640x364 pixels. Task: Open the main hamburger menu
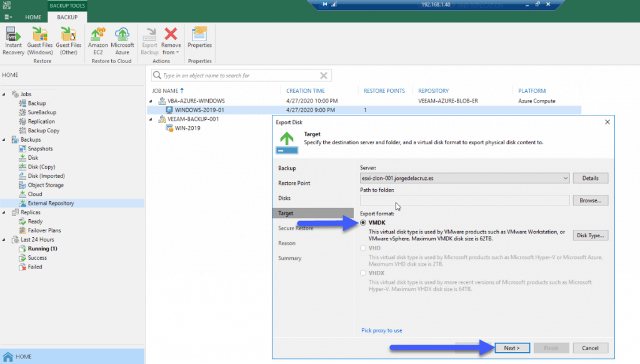pos(7,17)
